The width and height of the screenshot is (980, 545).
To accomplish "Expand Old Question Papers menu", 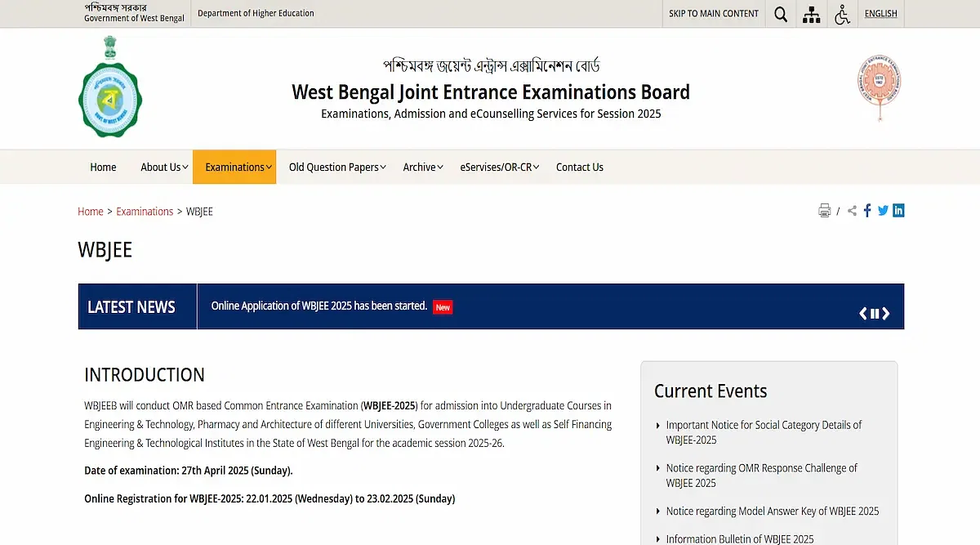I will coord(337,167).
